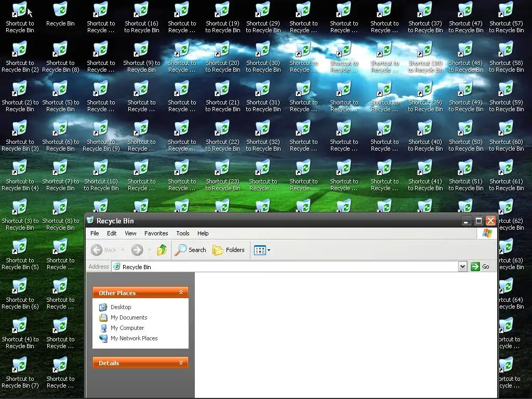Collapse the Other Places panel
532x399 pixels.
(x=181, y=292)
